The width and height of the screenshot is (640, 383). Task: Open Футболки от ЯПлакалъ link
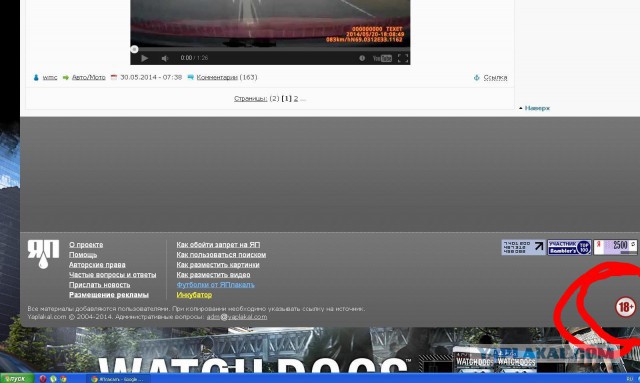[x=216, y=285]
